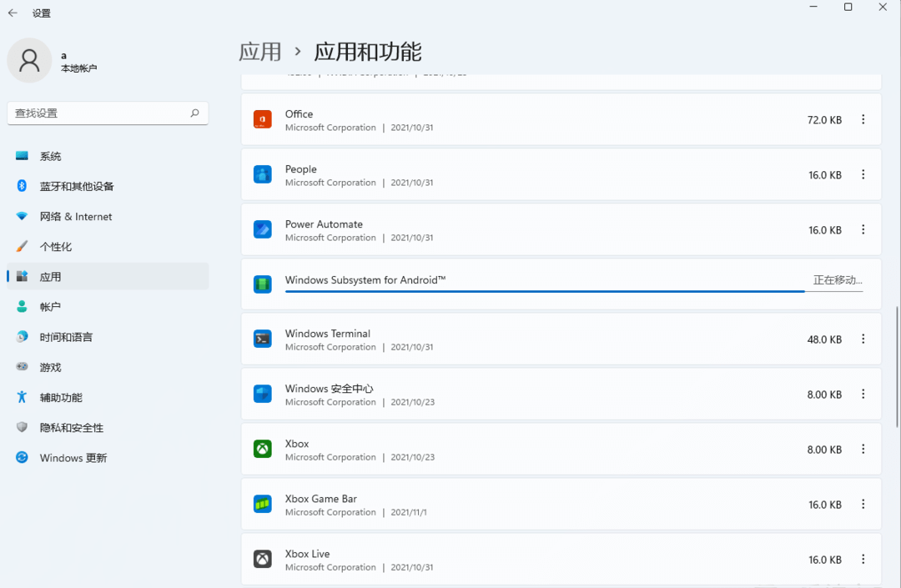Open 游戏 settings

click(x=108, y=367)
